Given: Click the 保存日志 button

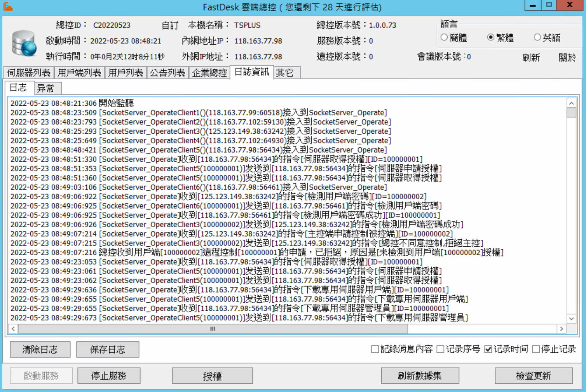Looking at the screenshot, I should pyautogui.click(x=108, y=350).
